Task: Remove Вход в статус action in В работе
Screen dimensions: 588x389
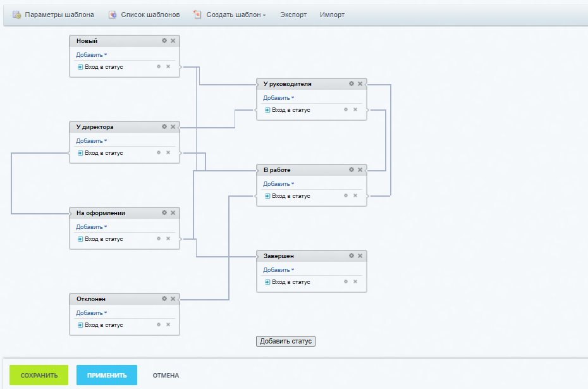Action: [355, 195]
